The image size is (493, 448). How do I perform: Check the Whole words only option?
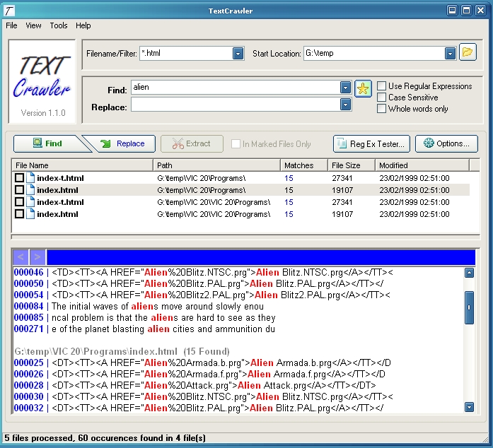(x=382, y=109)
